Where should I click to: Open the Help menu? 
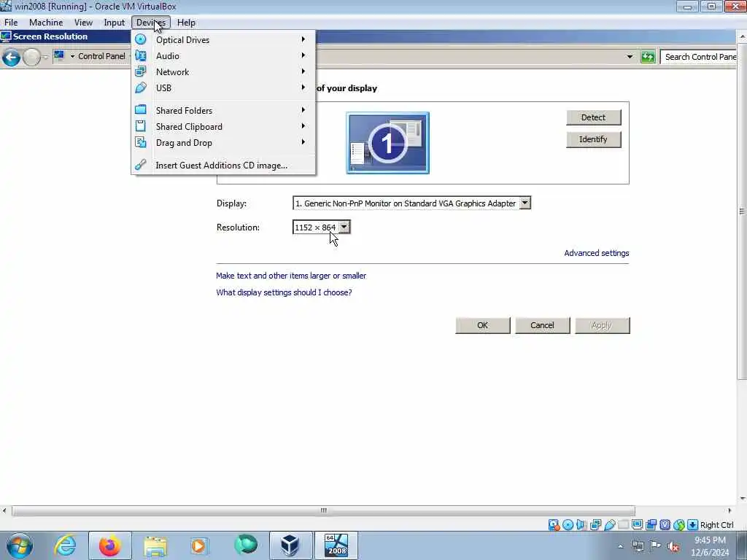186,23
